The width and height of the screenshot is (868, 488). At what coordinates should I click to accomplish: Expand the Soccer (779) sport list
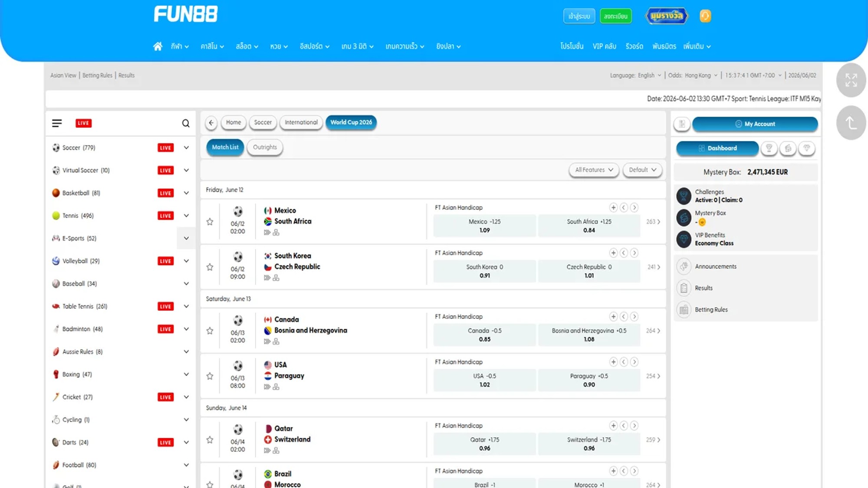186,147
